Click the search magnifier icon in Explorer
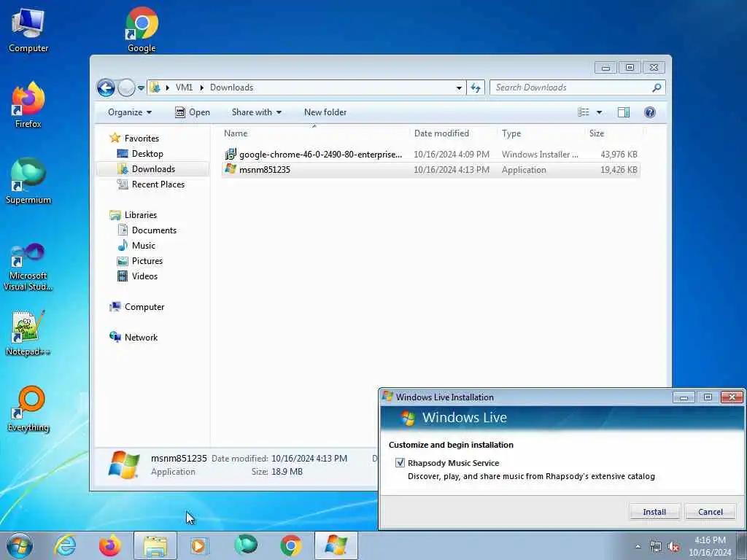 pyautogui.click(x=657, y=87)
